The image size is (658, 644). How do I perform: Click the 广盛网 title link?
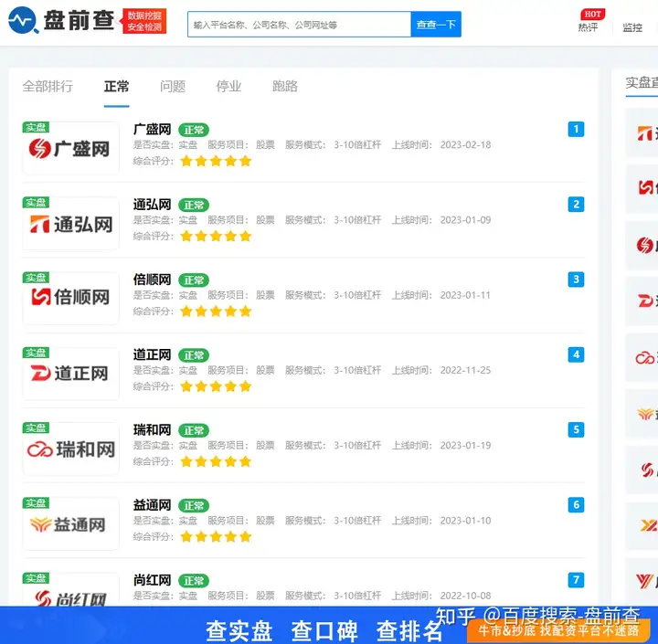pos(152,129)
